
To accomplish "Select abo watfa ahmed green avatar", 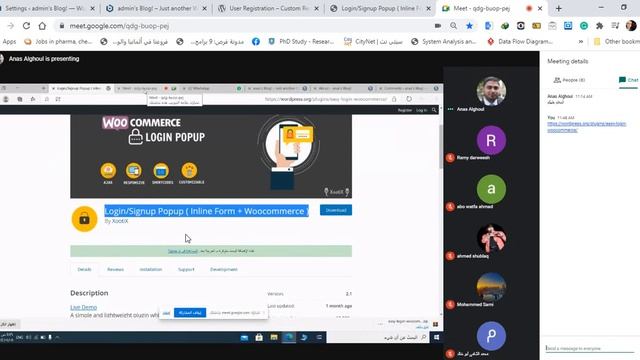I will point(491,189).
